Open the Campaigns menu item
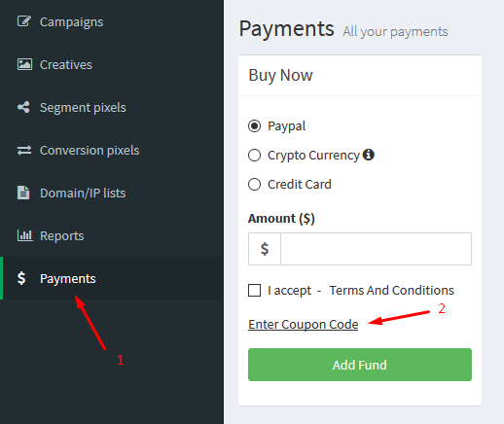The image size is (504, 424). (71, 22)
